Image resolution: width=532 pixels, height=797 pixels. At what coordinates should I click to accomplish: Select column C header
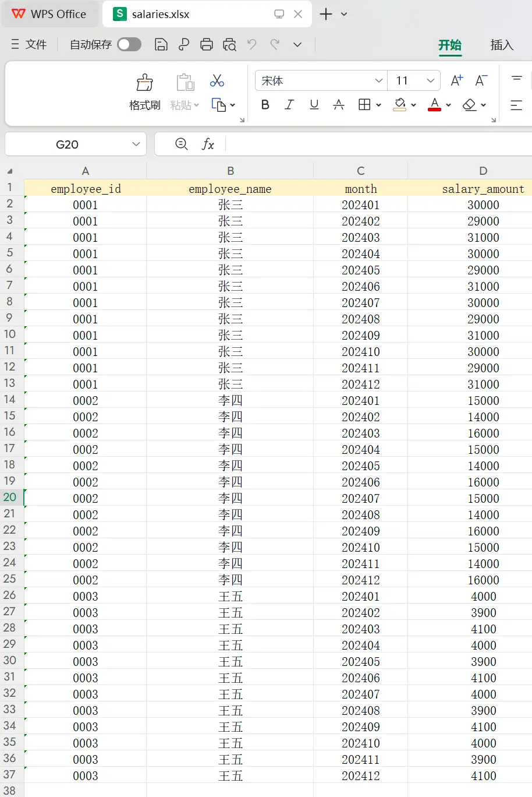point(361,171)
